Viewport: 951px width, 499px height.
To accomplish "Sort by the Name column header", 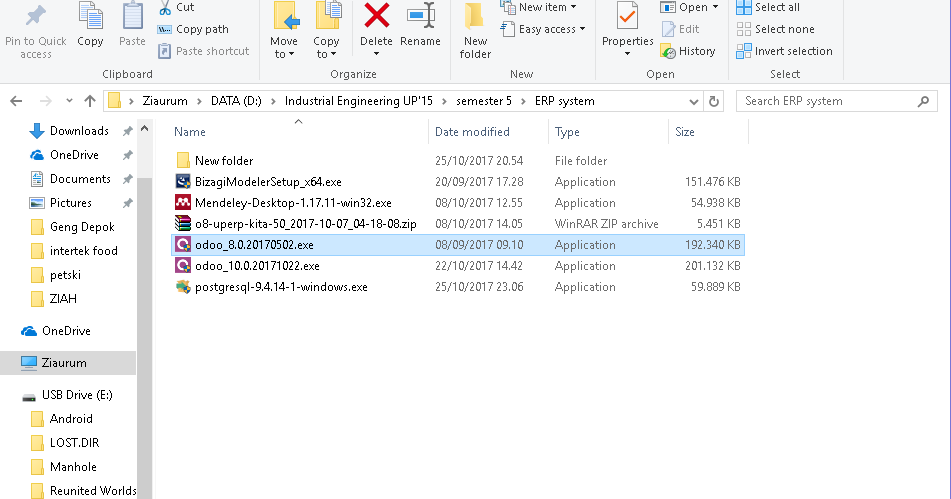I will [x=189, y=132].
